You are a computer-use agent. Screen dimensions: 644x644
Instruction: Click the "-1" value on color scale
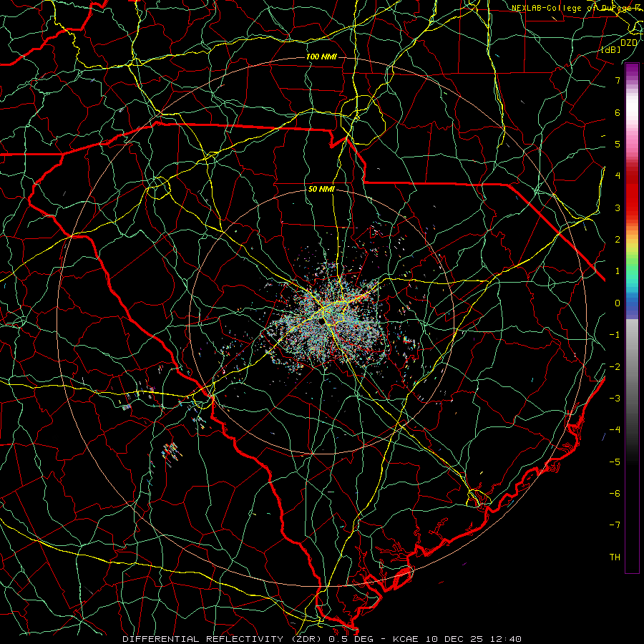click(615, 335)
